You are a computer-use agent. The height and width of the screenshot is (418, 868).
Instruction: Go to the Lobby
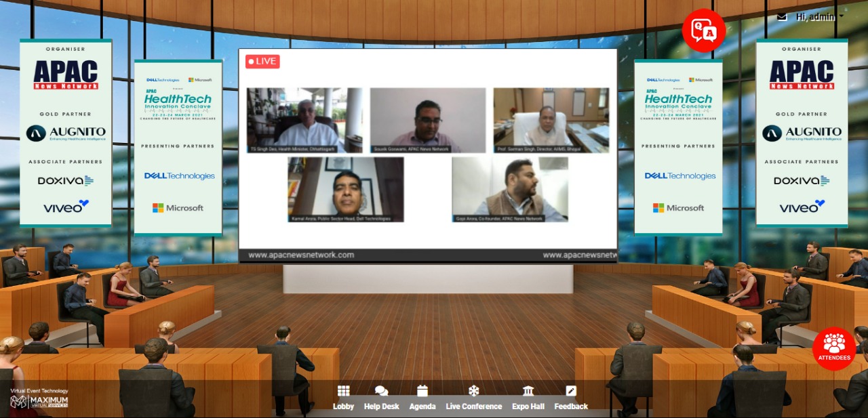pyautogui.click(x=343, y=398)
